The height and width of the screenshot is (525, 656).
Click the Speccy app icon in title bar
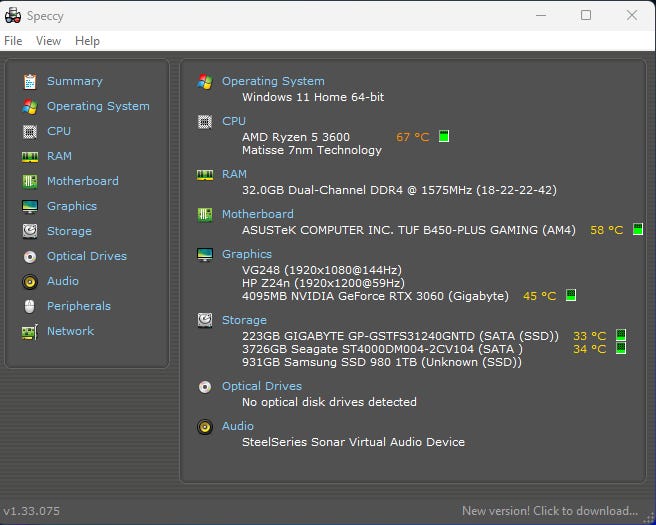click(x=13, y=15)
